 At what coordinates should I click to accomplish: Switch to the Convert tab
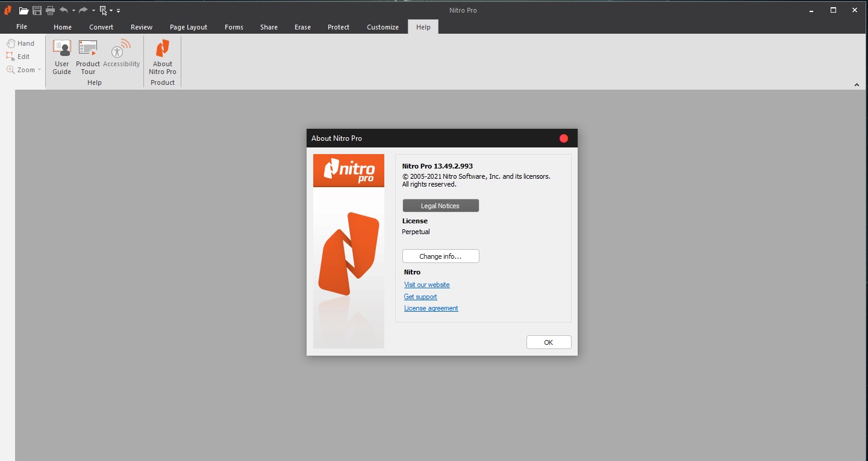click(x=101, y=27)
